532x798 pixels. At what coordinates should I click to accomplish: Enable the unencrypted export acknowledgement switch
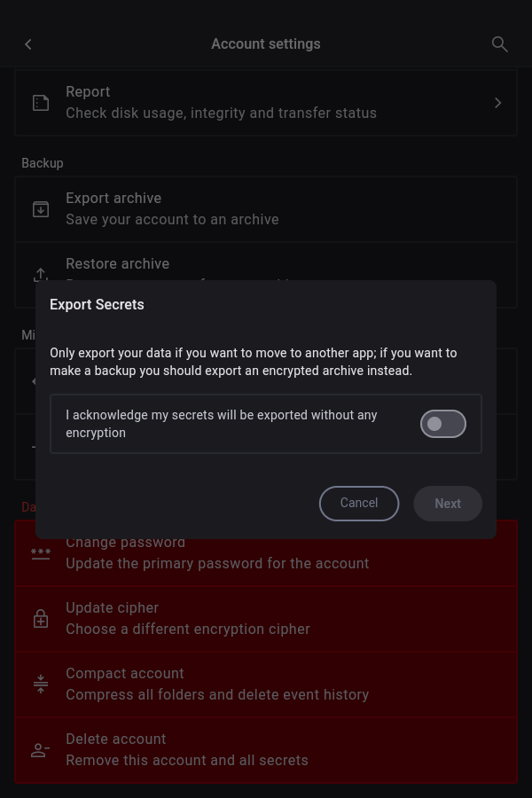click(443, 424)
